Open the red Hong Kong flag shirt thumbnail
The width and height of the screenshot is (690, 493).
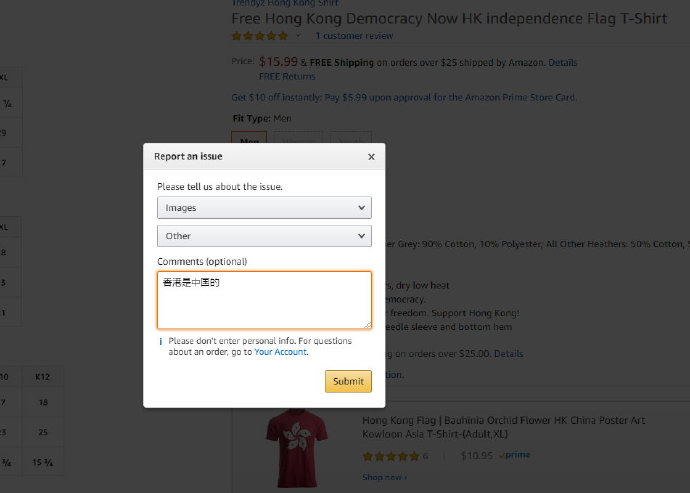point(297,448)
